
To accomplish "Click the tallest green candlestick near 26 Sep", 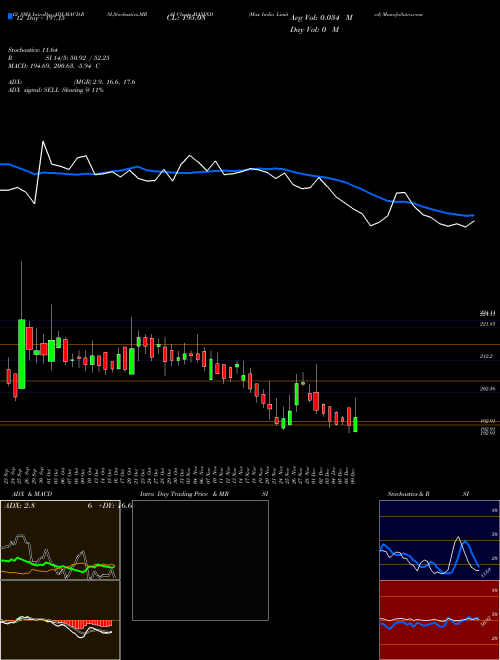I will point(21,354).
